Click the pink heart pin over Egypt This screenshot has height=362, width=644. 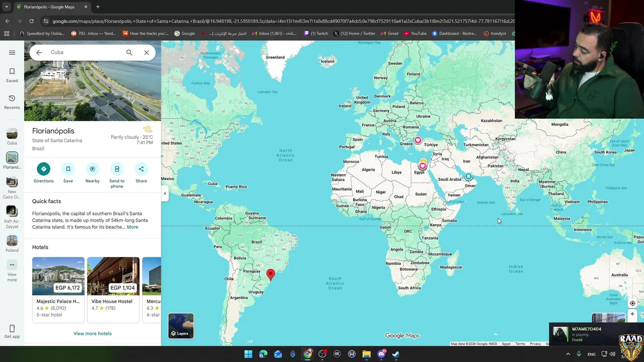pyautogui.click(x=423, y=166)
